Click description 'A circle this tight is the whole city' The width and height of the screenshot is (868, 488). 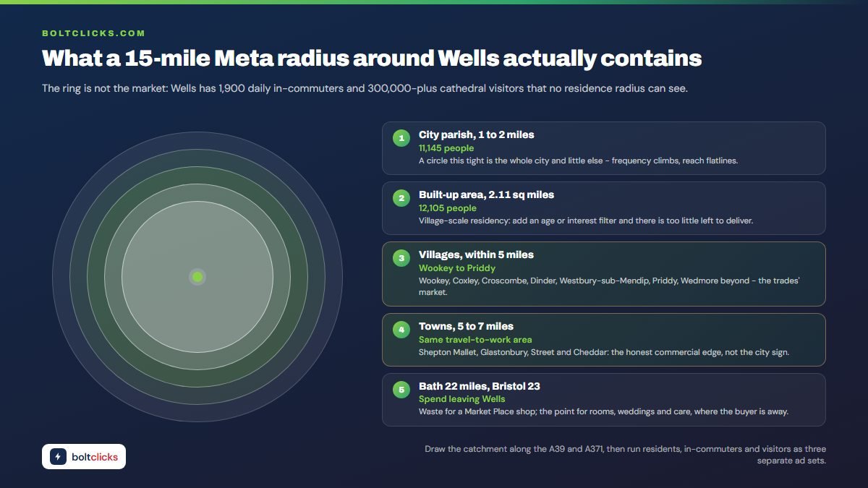pos(578,160)
